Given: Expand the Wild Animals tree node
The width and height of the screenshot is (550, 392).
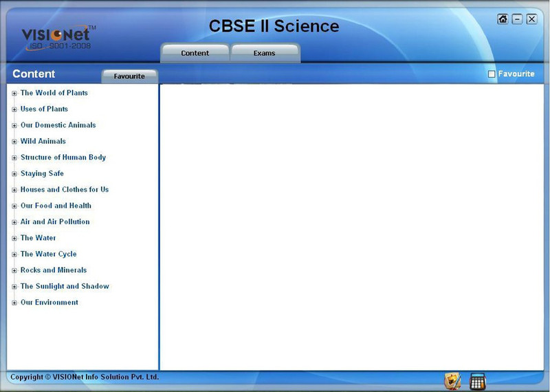Looking at the screenshot, I should point(14,142).
